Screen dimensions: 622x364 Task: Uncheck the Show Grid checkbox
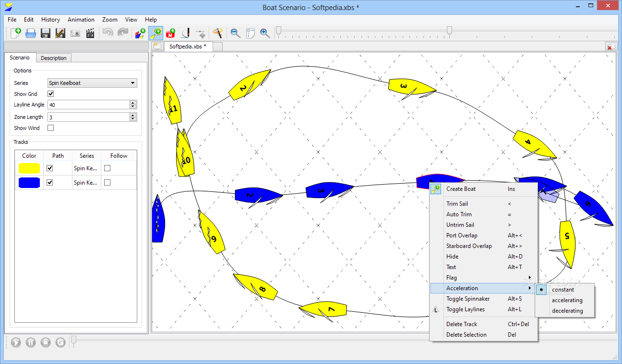click(51, 94)
